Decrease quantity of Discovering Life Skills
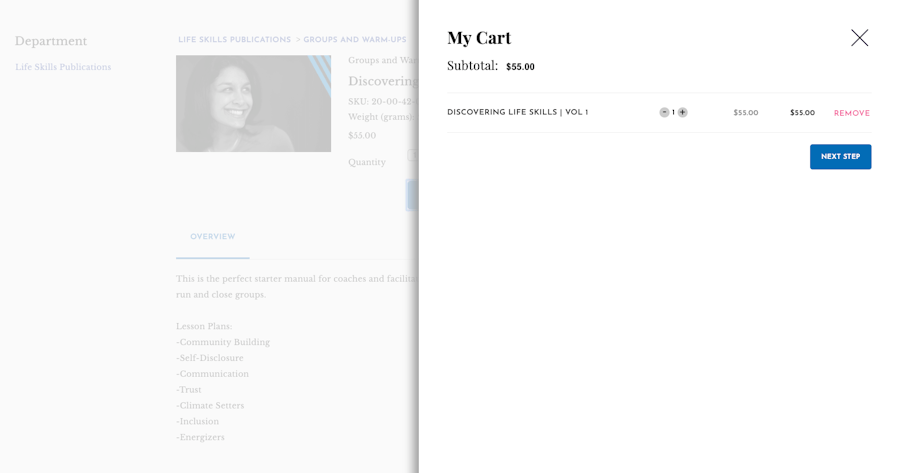This screenshot has width=900, height=473. 664,113
